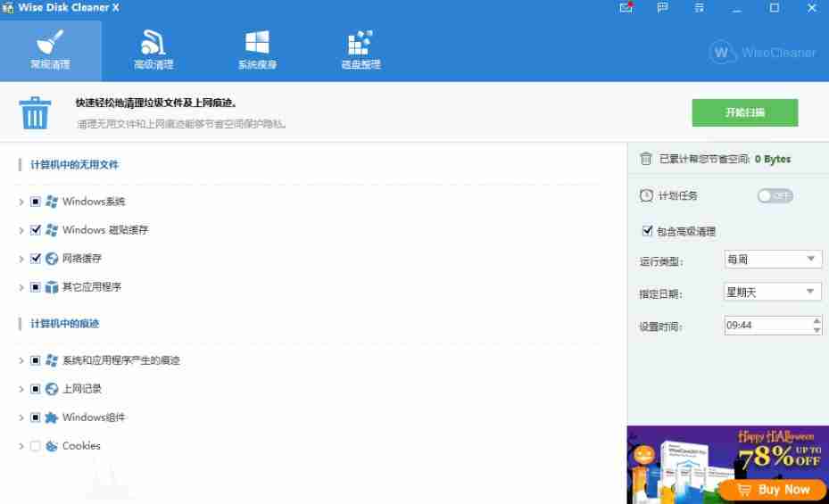Uncheck the 网络缓存 checkbox
The width and height of the screenshot is (829, 504).
[36, 259]
